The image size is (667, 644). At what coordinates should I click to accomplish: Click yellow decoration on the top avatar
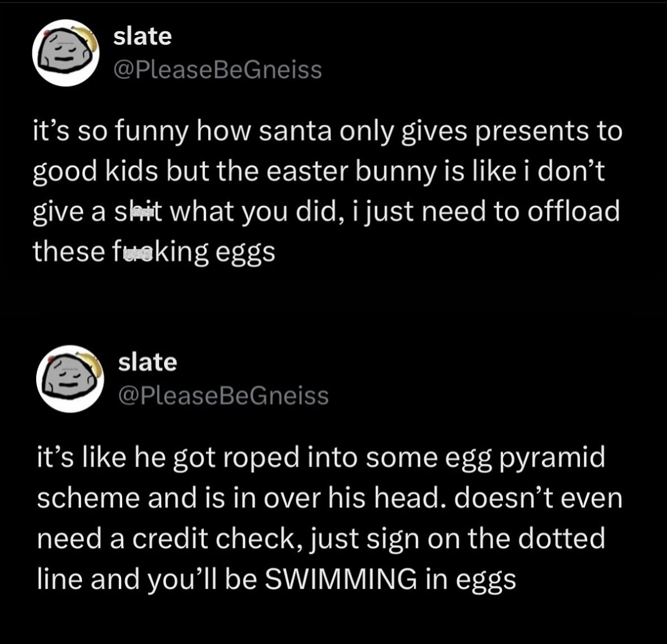87,32
